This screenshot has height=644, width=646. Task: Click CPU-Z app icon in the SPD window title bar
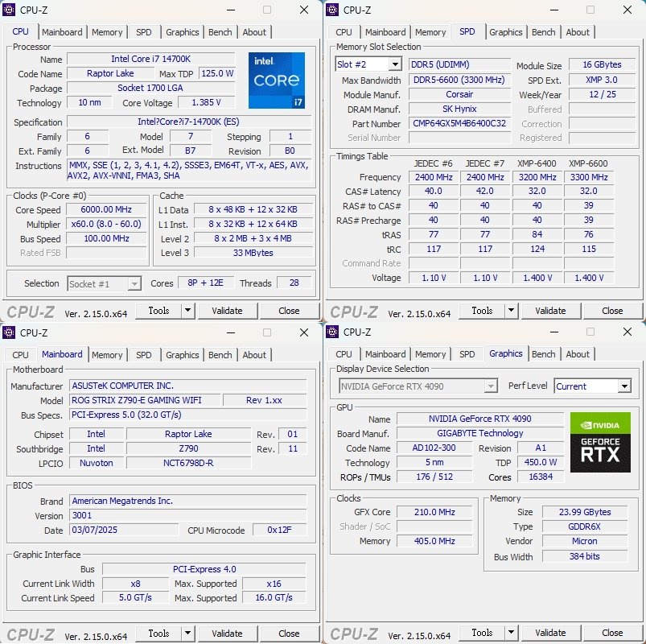333,10
